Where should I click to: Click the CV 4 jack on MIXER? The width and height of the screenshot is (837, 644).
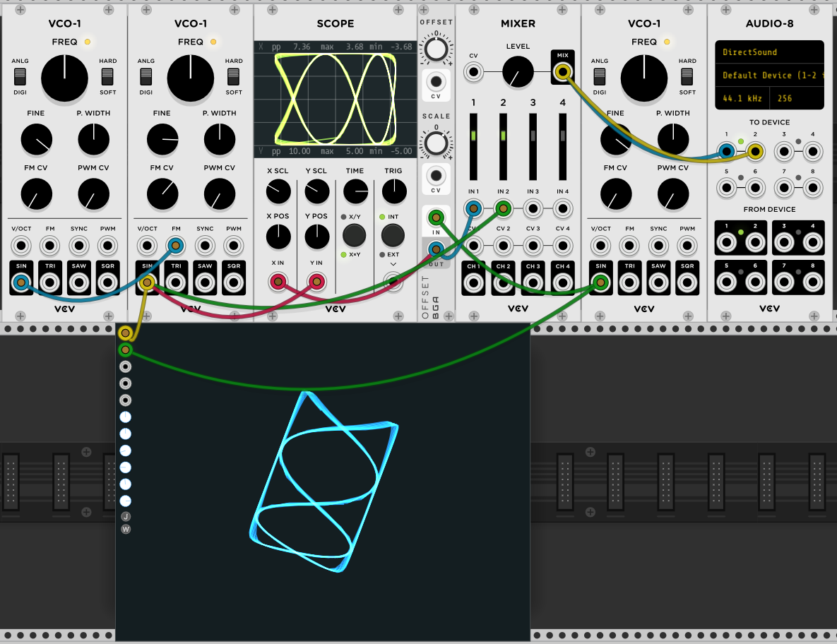pos(563,246)
